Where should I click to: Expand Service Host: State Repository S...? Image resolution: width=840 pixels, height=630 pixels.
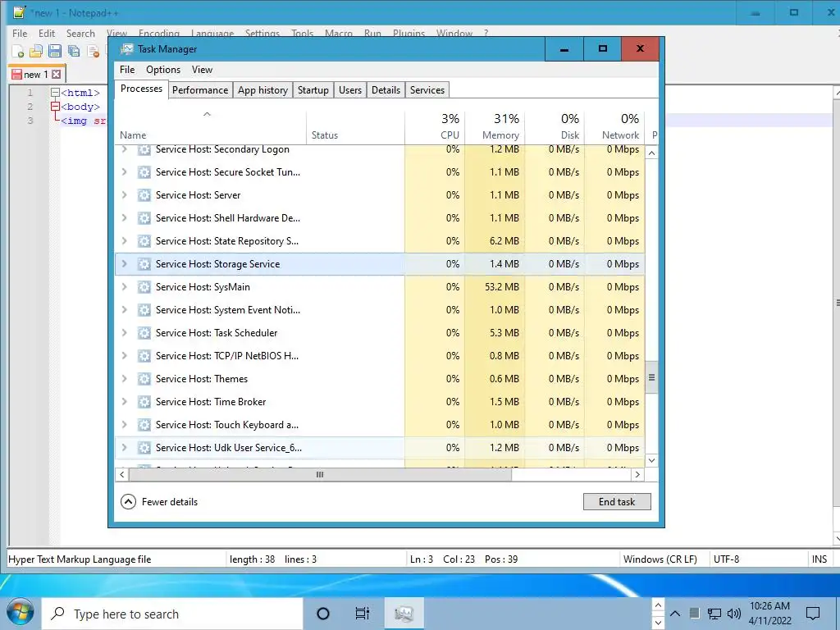125,241
